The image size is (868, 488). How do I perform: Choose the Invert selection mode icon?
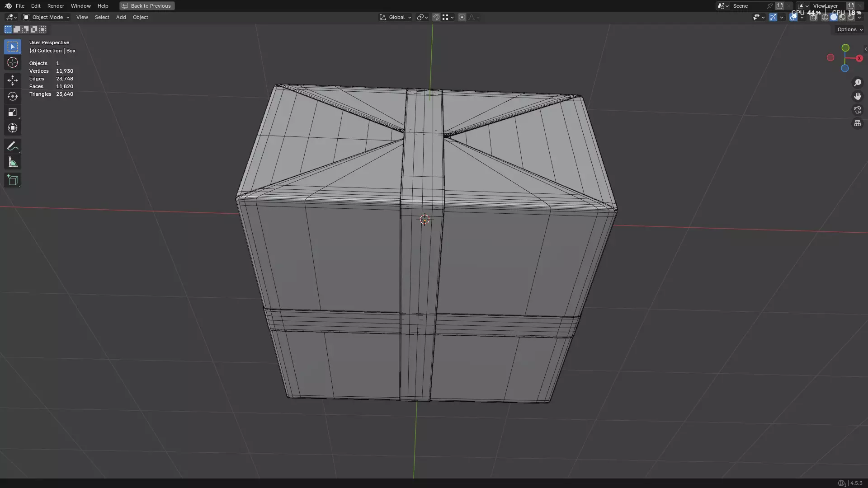point(34,29)
